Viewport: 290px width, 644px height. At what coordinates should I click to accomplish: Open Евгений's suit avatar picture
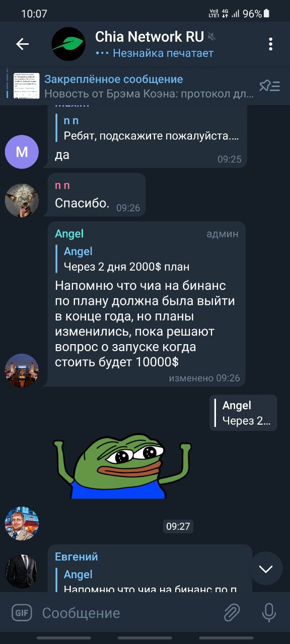[22, 572]
